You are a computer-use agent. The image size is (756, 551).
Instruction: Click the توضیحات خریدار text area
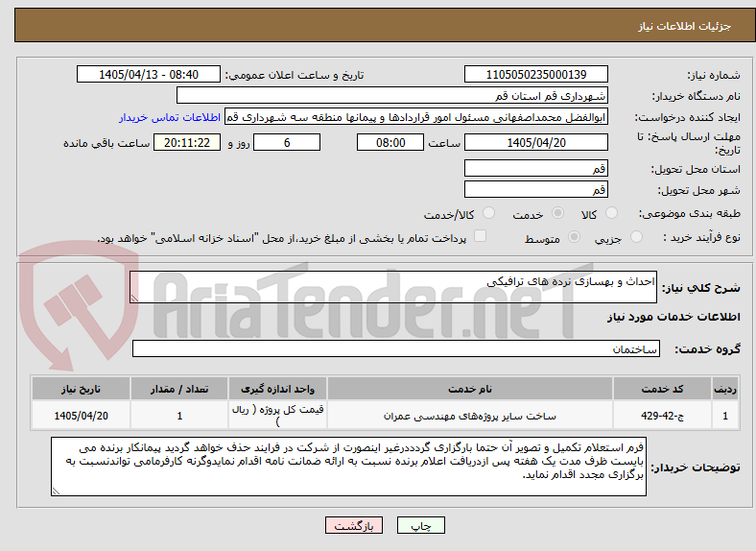tap(348, 467)
